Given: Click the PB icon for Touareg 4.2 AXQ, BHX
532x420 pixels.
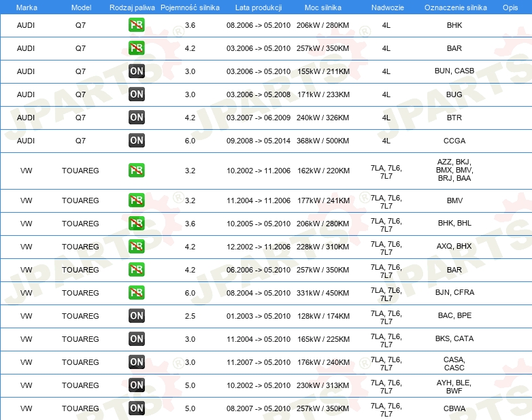Looking at the screenshot, I should tap(136, 246).
